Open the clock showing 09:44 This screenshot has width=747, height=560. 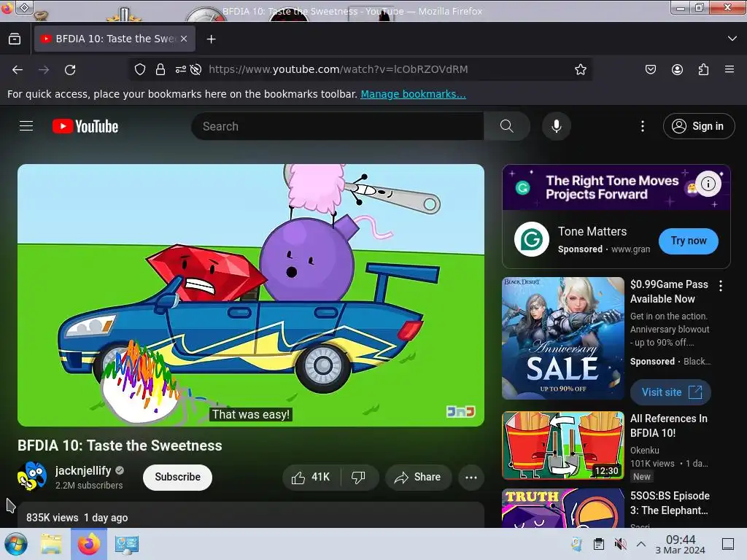[x=681, y=544]
